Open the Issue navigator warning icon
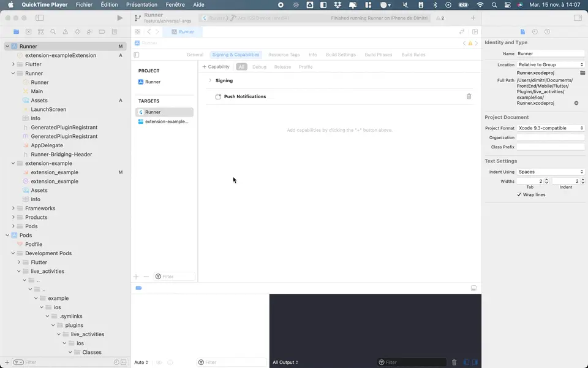The width and height of the screenshot is (588, 368). tap(66, 32)
